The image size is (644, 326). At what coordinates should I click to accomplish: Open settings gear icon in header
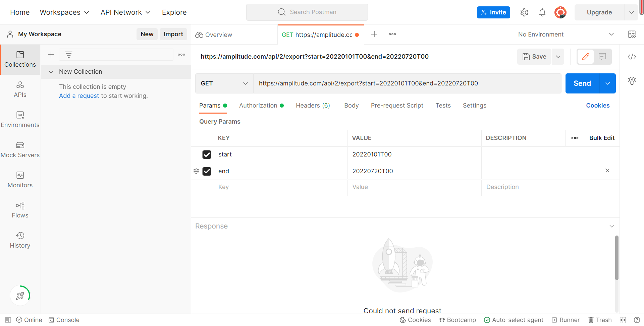[x=524, y=12]
